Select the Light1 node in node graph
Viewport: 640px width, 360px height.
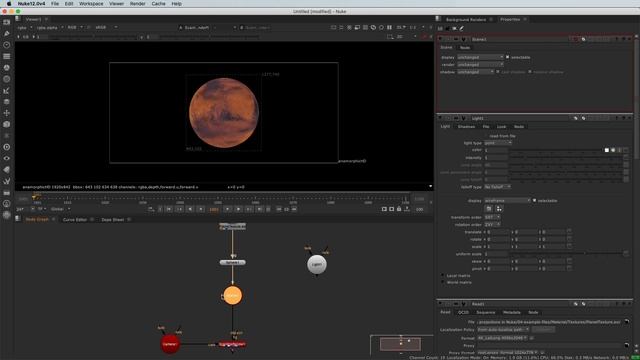[x=317, y=264]
